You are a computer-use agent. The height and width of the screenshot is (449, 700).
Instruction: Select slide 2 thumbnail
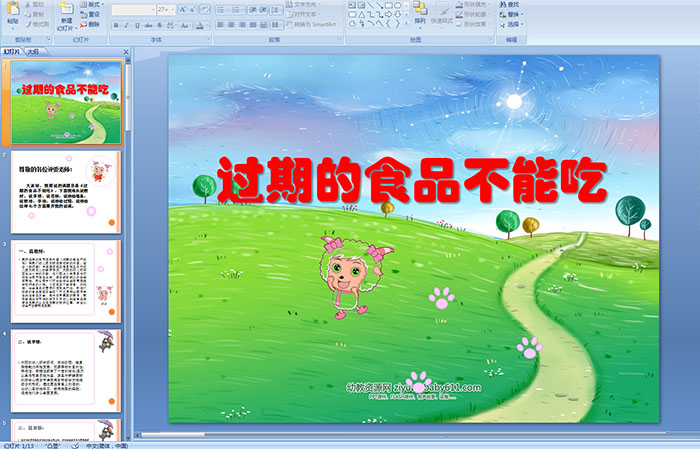point(66,192)
